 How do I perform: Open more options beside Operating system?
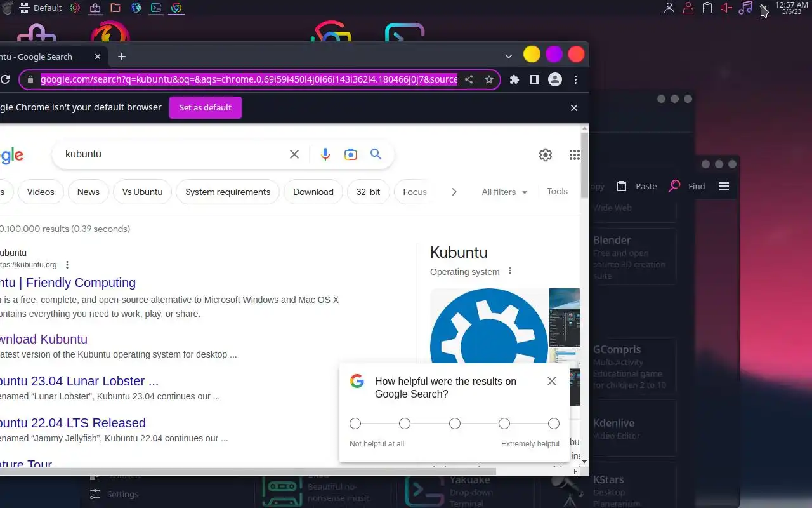tap(509, 271)
